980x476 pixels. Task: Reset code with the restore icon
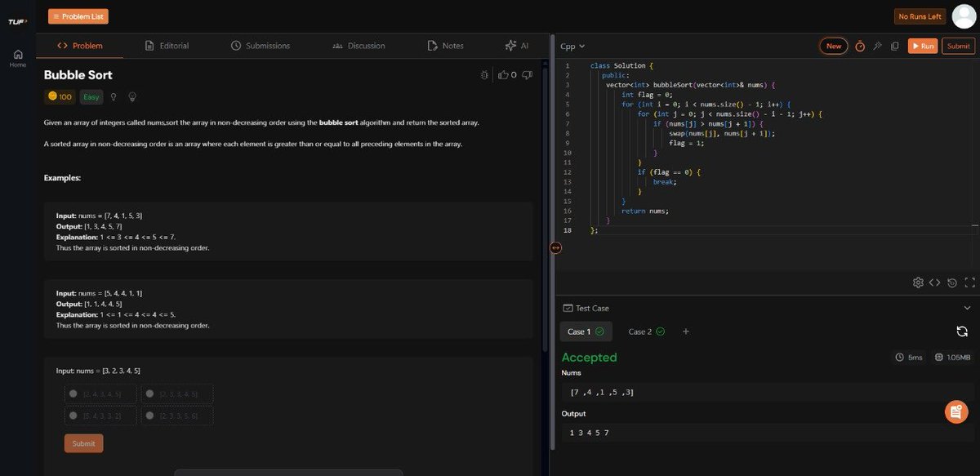pyautogui.click(x=952, y=282)
